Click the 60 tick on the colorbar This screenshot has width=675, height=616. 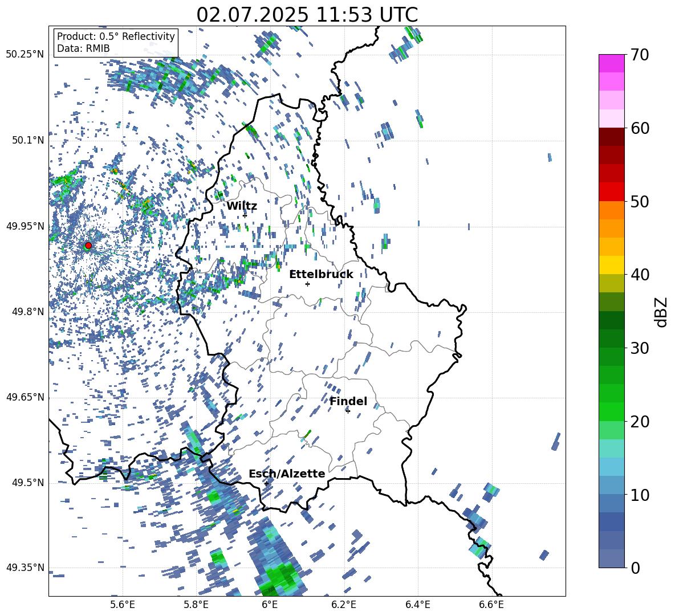(x=640, y=128)
